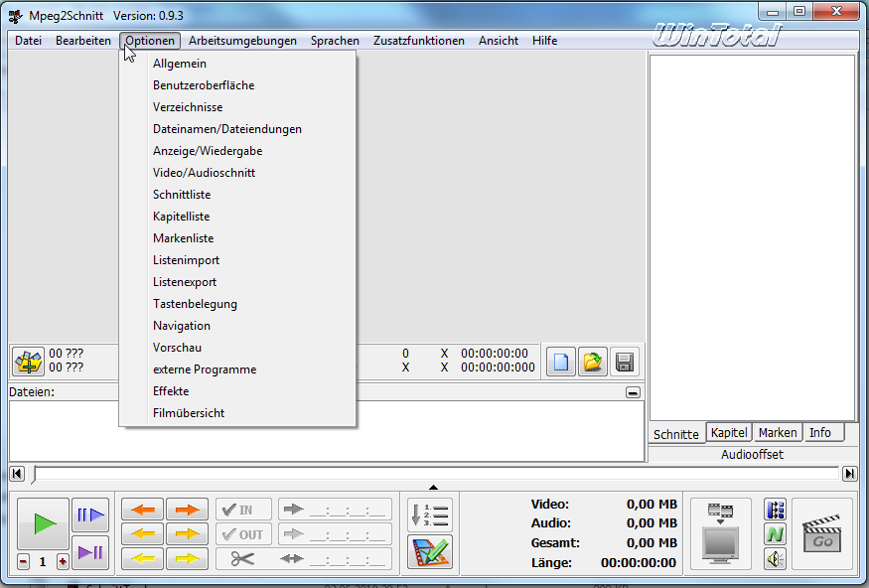Switch to the Marken tab

pyautogui.click(x=778, y=432)
